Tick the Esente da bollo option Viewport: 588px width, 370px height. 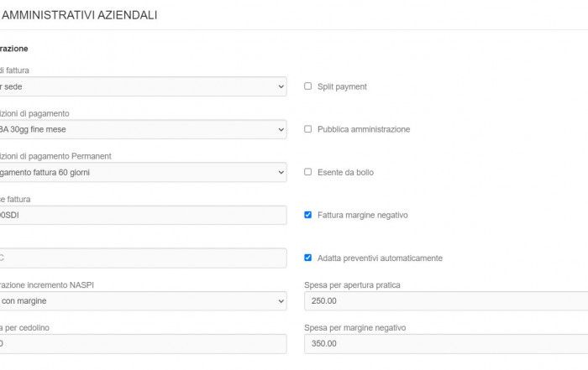pos(307,172)
